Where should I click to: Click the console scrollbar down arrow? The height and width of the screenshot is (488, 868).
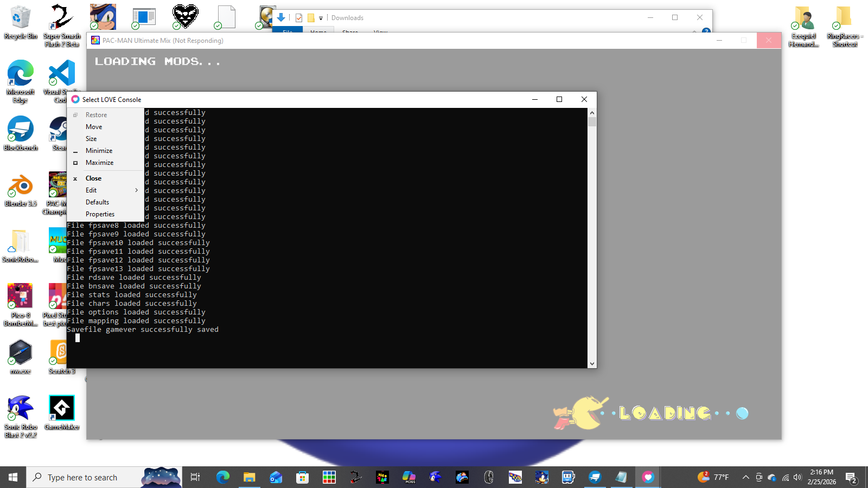[592, 364]
